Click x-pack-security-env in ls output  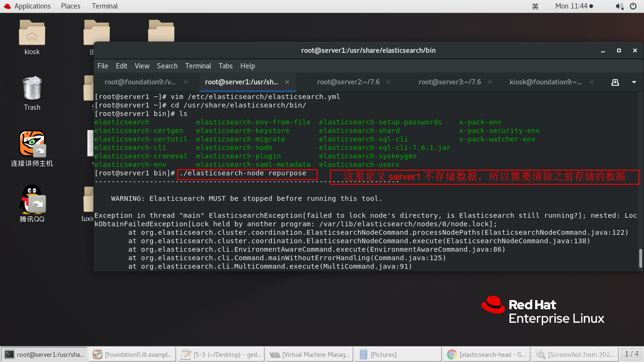click(x=499, y=131)
